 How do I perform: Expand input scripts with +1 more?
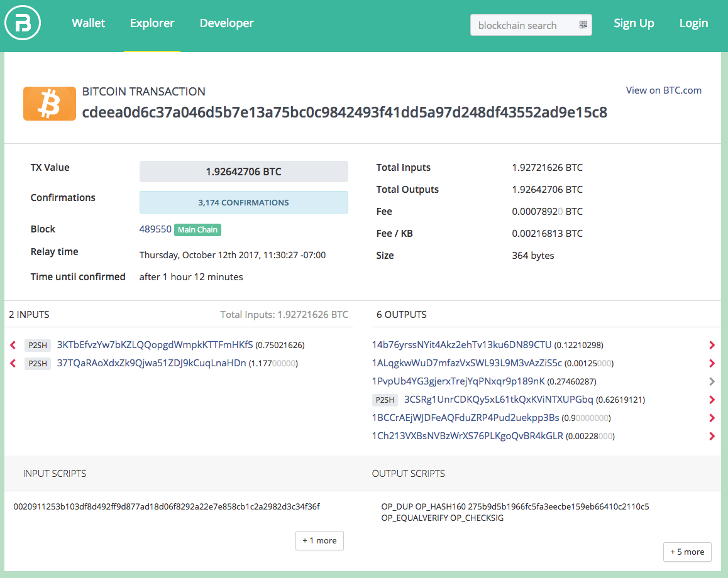pos(319,540)
